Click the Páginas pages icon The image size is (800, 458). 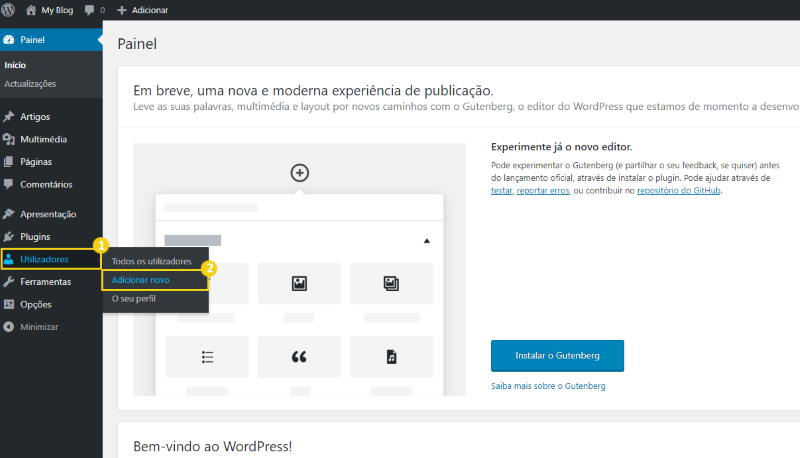(x=9, y=162)
